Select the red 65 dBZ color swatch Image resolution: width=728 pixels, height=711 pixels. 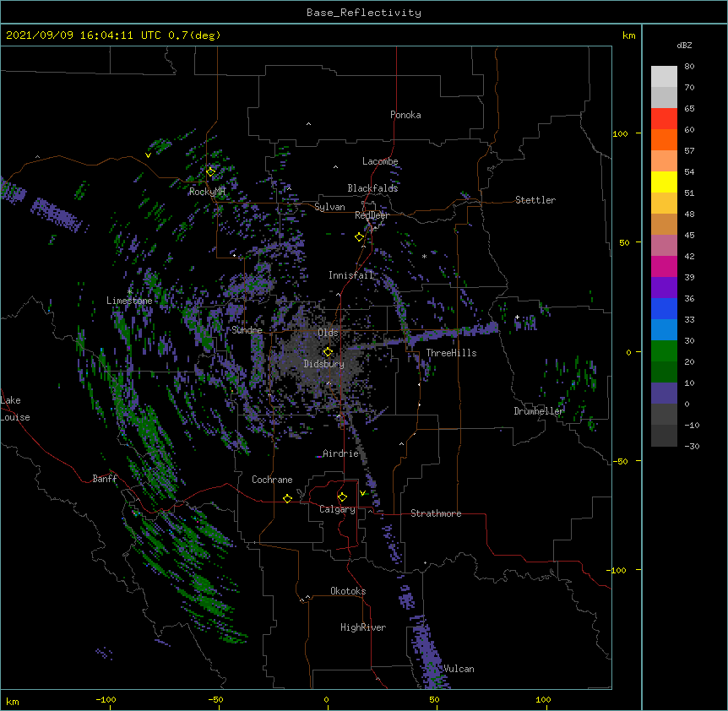[664, 118]
